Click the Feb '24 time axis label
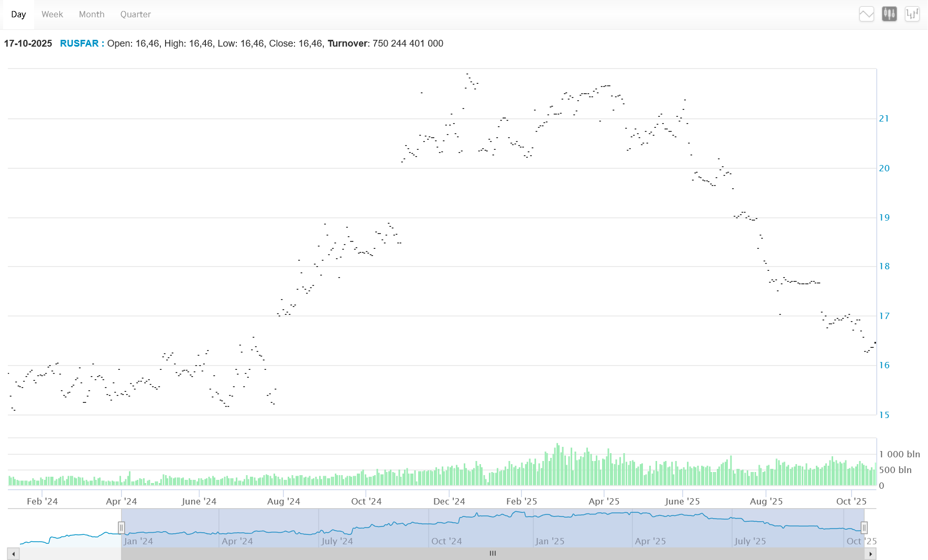The height and width of the screenshot is (560, 928). pos(42,501)
